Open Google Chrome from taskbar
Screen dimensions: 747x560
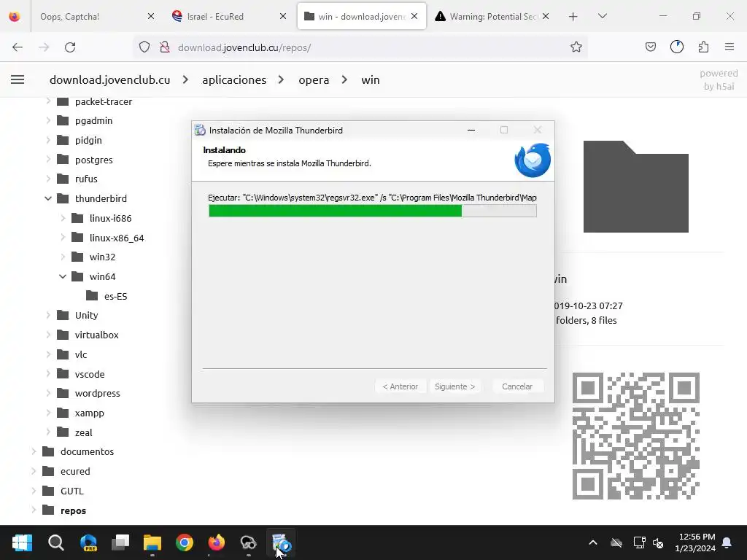click(185, 542)
